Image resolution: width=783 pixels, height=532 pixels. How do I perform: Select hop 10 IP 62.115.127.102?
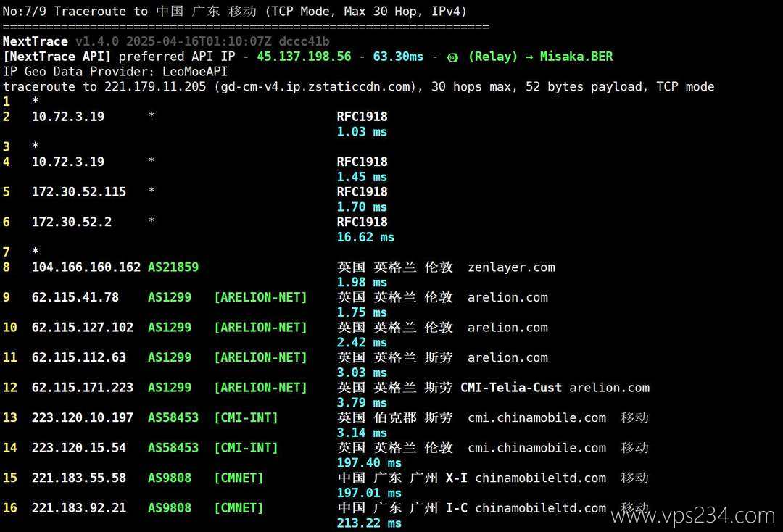tap(83, 328)
